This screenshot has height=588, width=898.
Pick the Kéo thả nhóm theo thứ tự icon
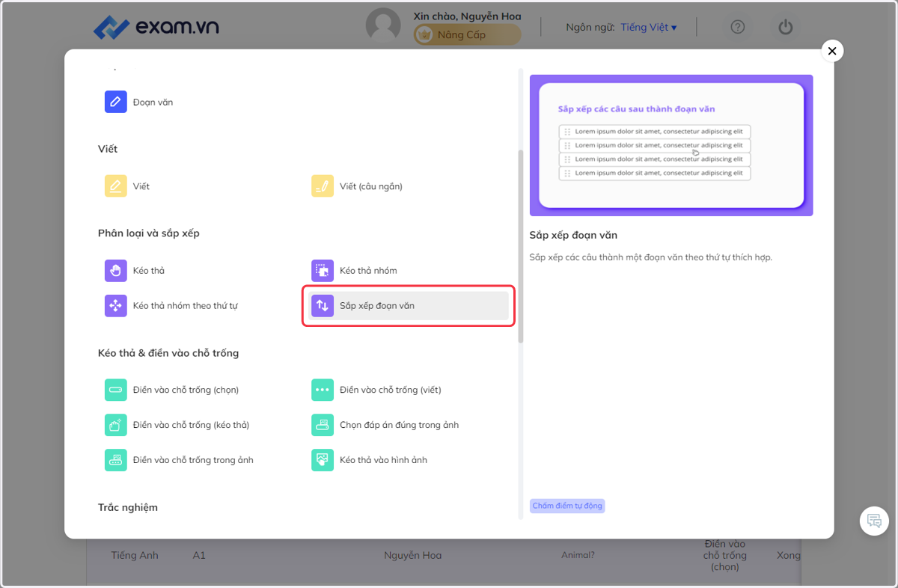tap(115, 306)
